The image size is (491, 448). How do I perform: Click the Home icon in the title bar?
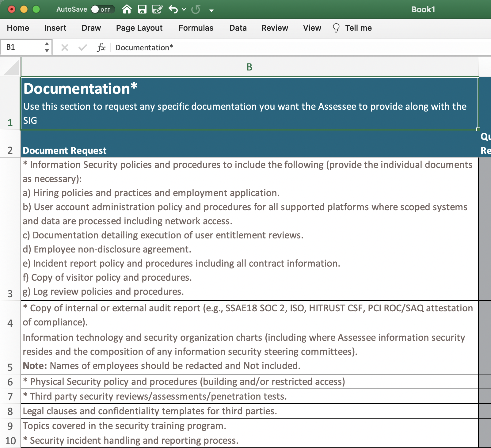[x=127, y=9]
